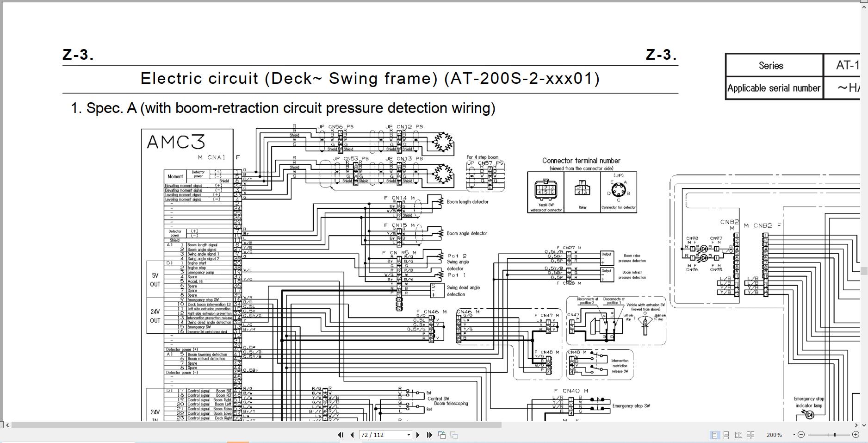This screenshot has height=443, width=868.
Task: Click the vertical scrollbar thumb
Action: point(864,271)
